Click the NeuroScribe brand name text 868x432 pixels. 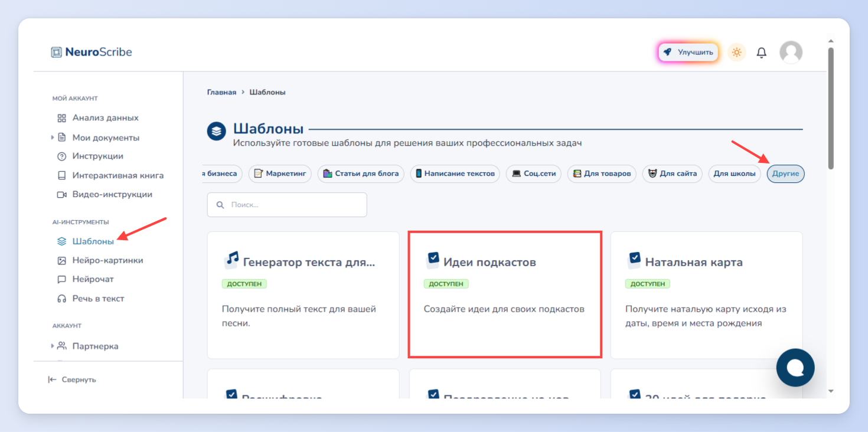coord(99,52)
